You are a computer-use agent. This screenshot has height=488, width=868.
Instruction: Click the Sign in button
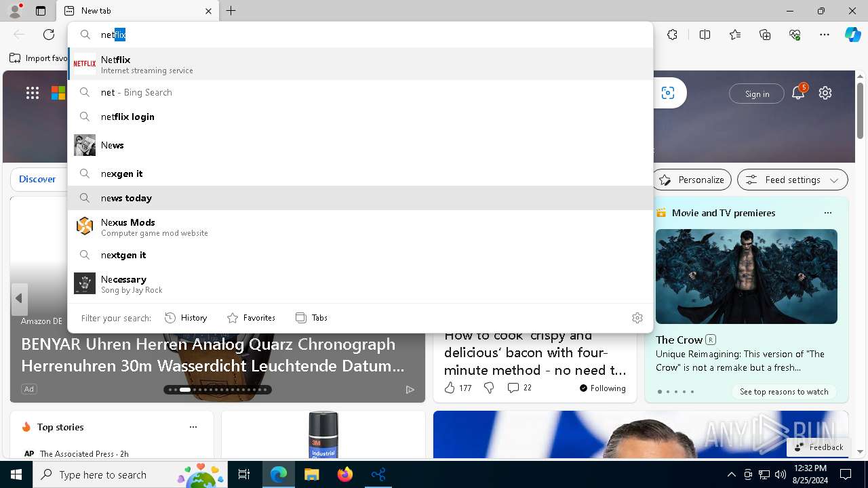757,94
